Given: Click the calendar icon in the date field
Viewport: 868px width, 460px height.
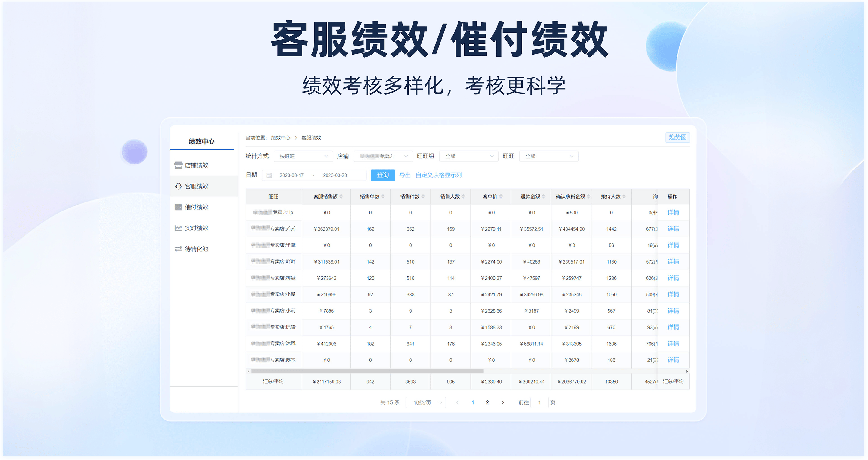Looking at the screenshot, I should [269, 175].
